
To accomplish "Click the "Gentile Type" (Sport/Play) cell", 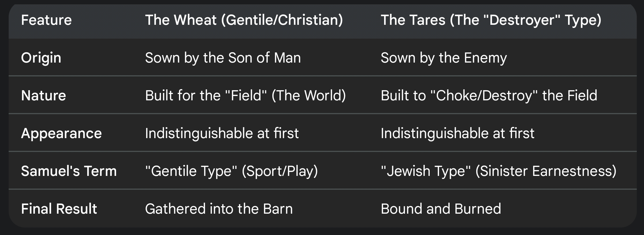I will pyautogui.click(x=231, y=171).
